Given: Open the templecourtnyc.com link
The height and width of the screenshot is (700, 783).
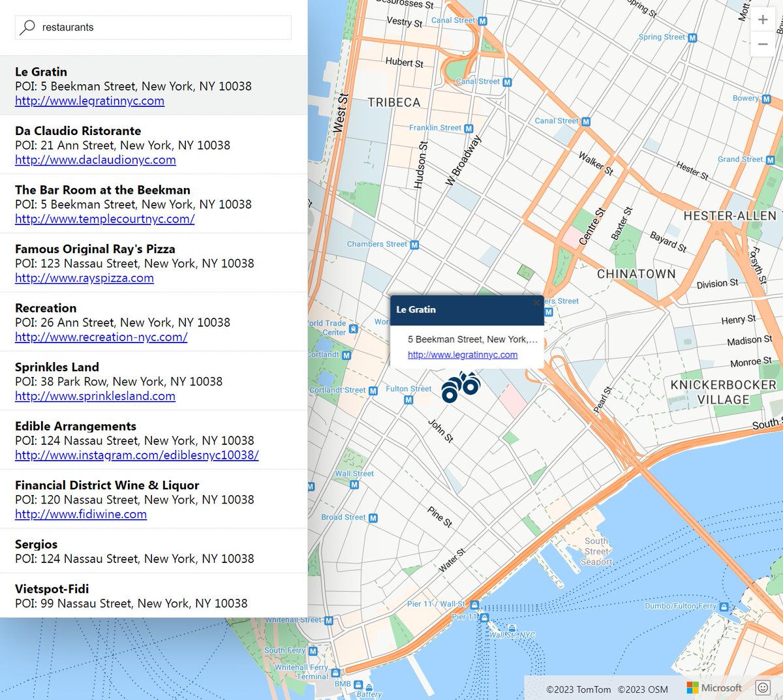Looking at the screenshot, I should click(x=105, y=219).
